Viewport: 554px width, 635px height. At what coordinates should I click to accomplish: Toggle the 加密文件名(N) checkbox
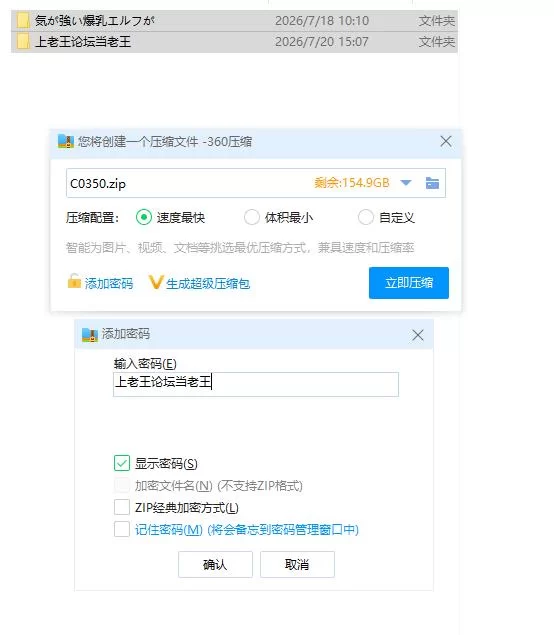[122, 485]
